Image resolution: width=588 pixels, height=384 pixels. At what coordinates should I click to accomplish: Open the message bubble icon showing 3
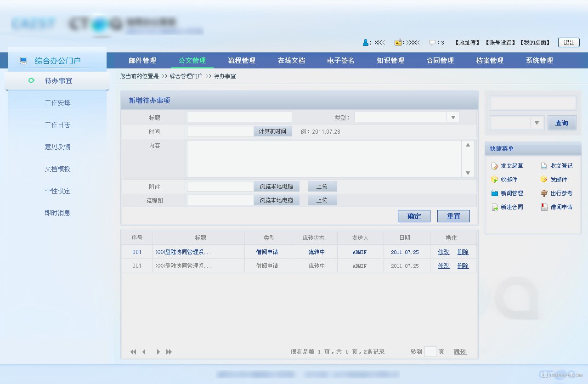point(432,42)
